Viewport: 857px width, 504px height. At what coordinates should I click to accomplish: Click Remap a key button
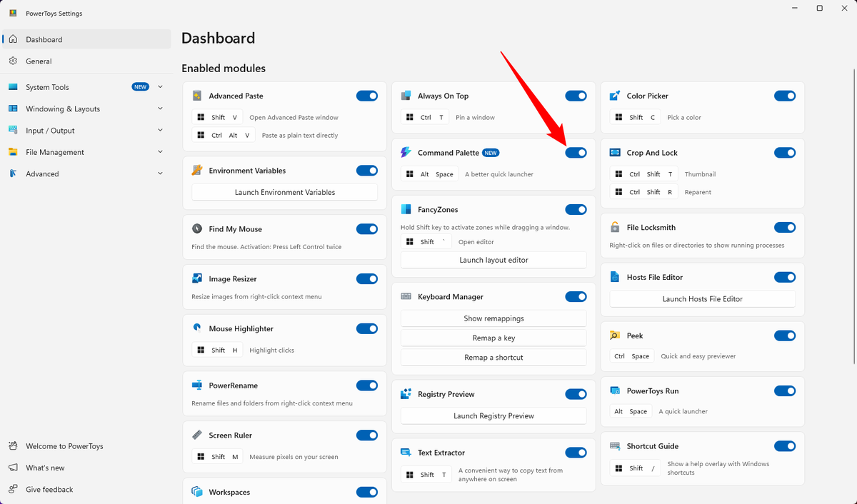tap(493, 338)
